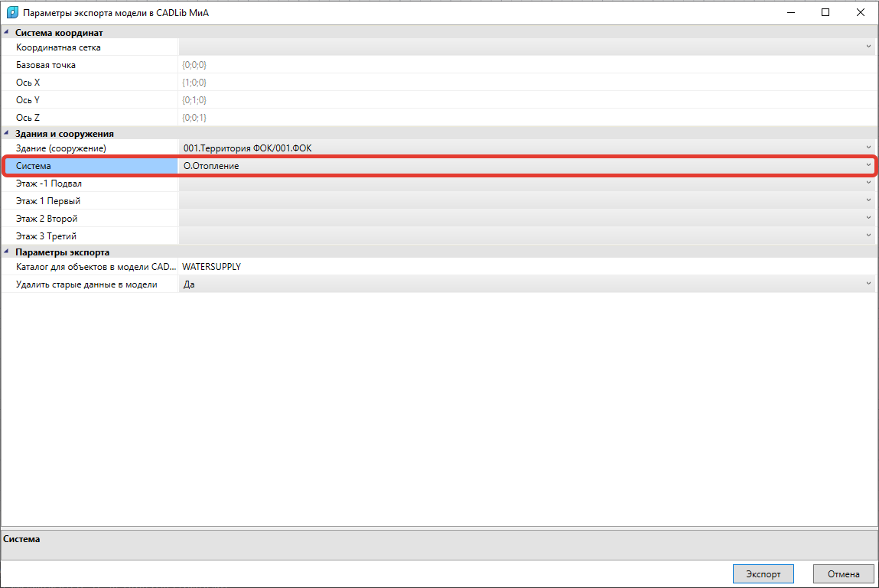Select the Ось X property row
Image resolution: width=879 pixels, height=588 pixels.
(x=90, y=83)
